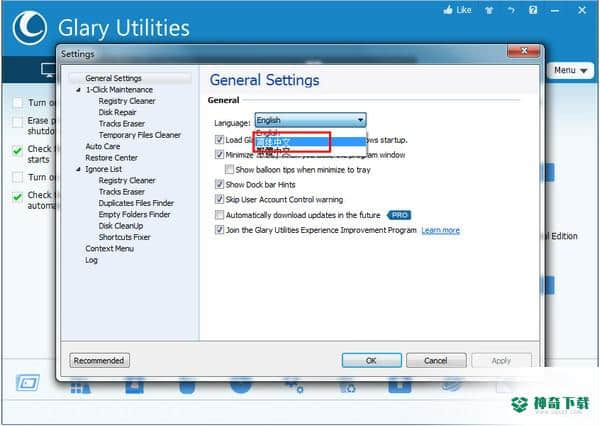Confirm settings with the OK button
The image size is (600, 426).
372,360
